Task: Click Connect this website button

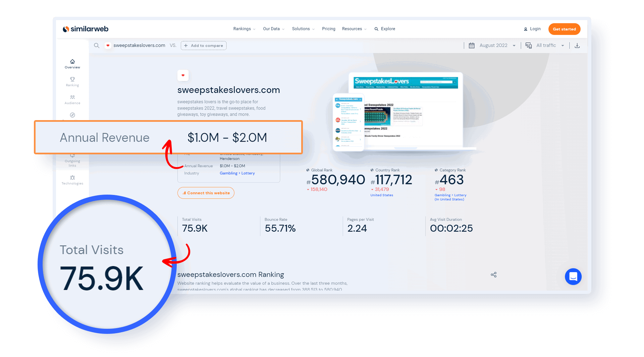Action: [x=206, y=193]
